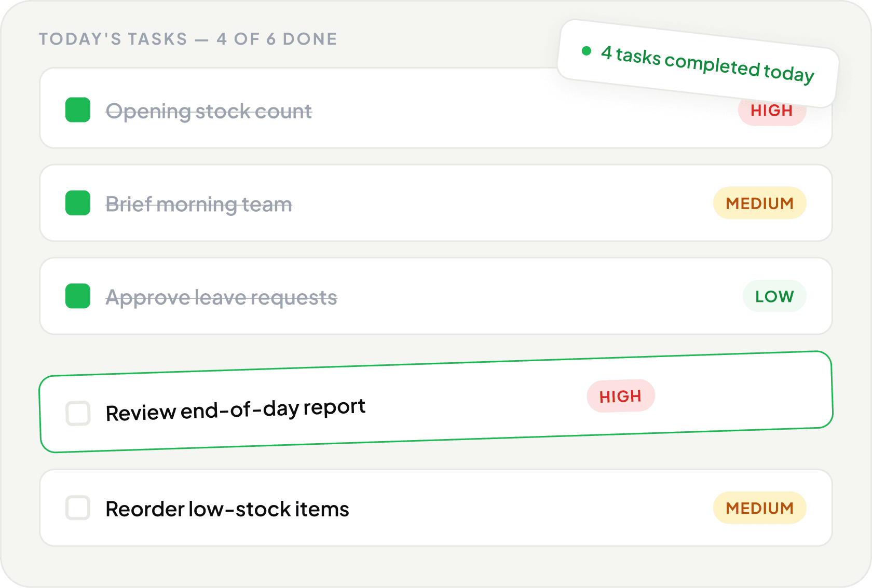Uncheck the Approve leave requests checkbox

click(x=78, y=296)
